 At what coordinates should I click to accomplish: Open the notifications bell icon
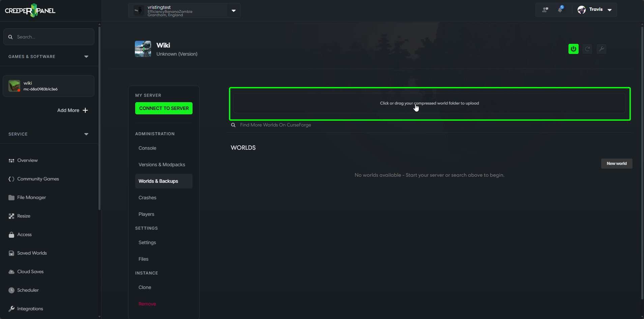pos(560,10)
